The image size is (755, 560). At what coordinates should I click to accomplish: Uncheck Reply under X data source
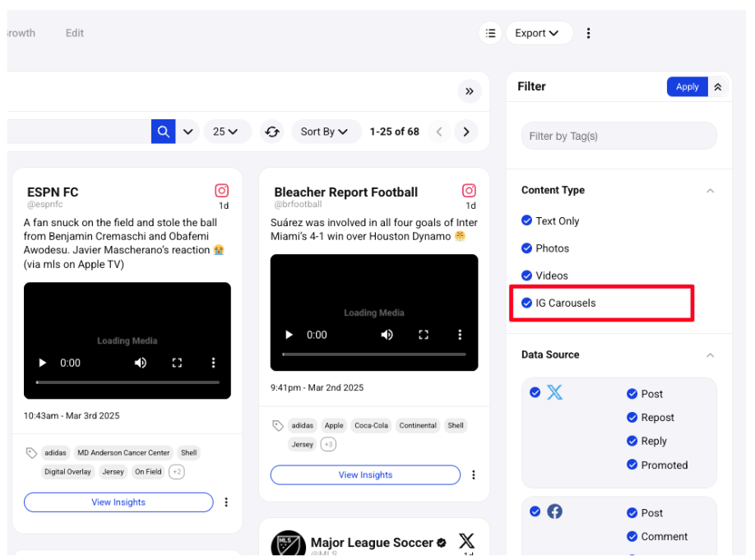pyautogui.click(x=632, y=441)
